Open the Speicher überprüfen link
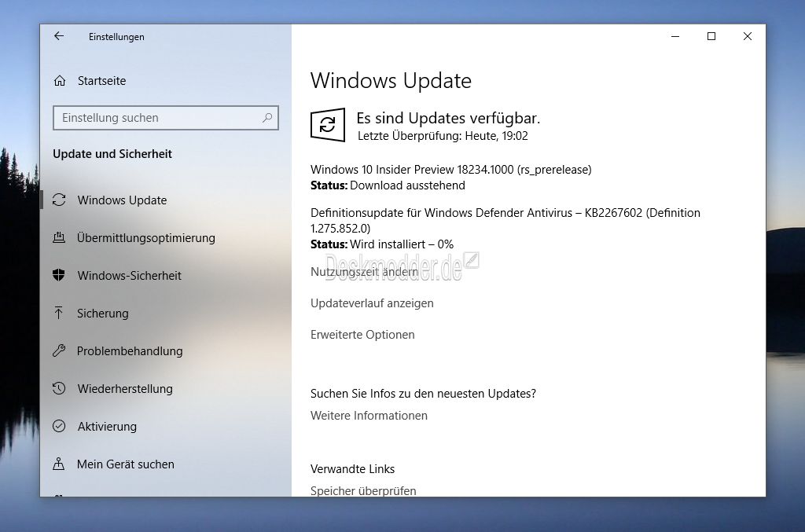 pos(363,490)
